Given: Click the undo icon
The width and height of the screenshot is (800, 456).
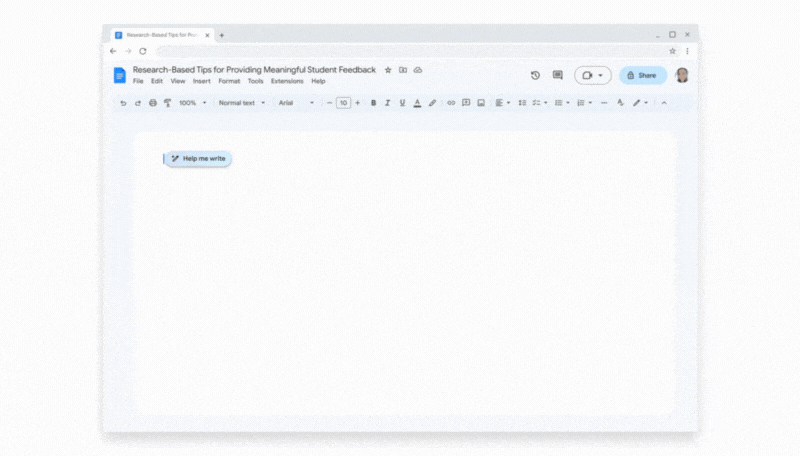Looking at the screenshot, I should coord(123,103).
